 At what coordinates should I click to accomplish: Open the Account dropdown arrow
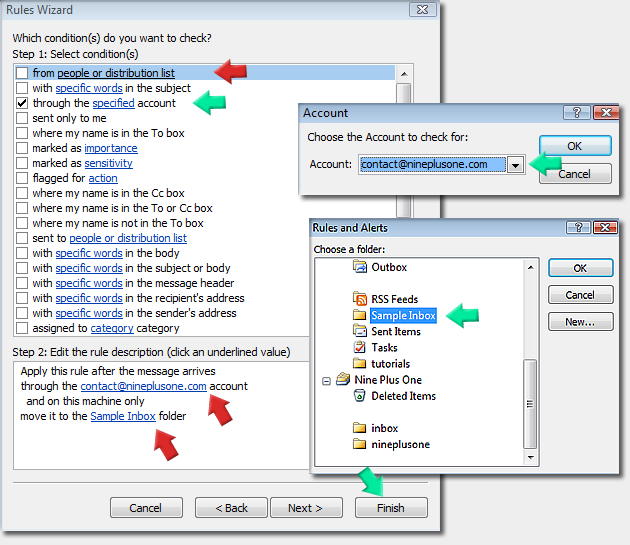[516, 165]
